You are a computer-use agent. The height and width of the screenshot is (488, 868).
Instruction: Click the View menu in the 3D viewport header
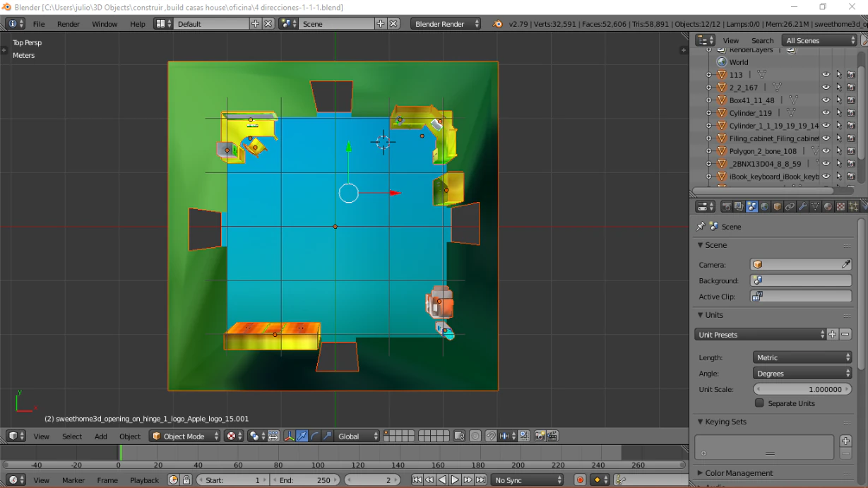tap(41, 436)
